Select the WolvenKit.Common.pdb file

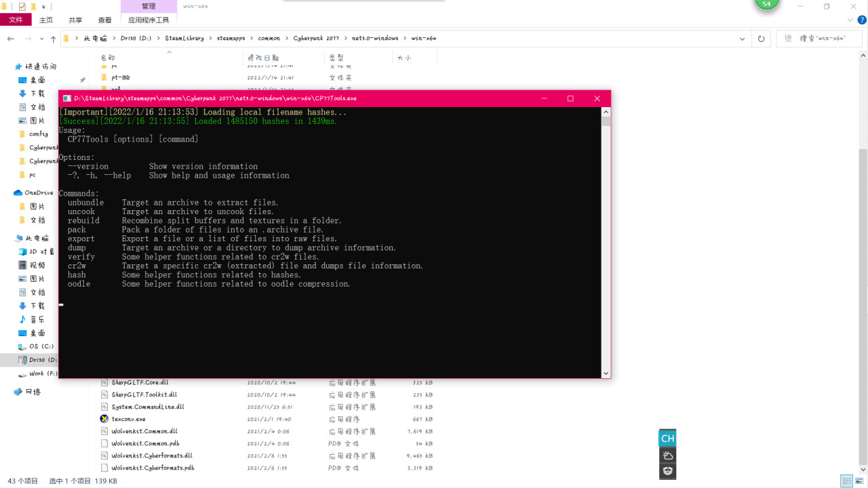(144, 443)
